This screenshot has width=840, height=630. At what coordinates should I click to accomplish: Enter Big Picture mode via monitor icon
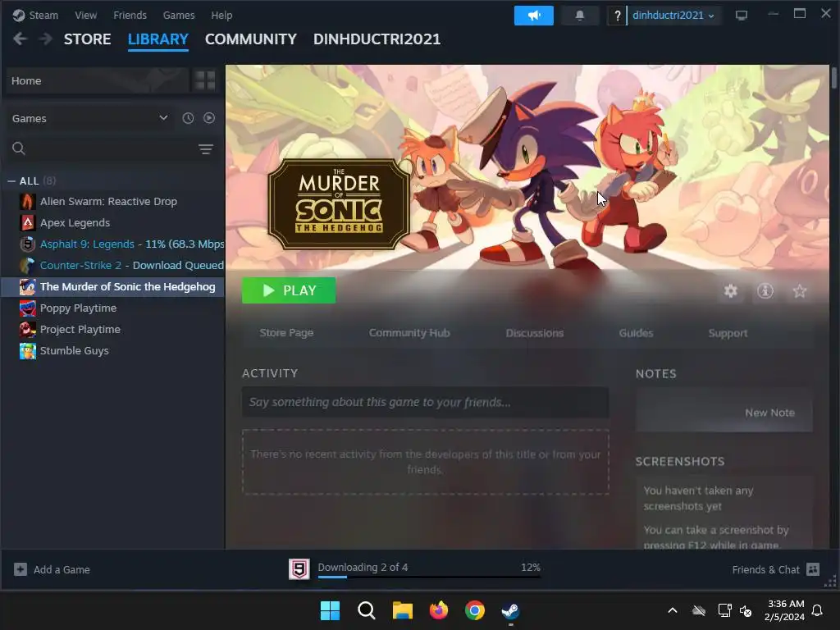[742, 16]
